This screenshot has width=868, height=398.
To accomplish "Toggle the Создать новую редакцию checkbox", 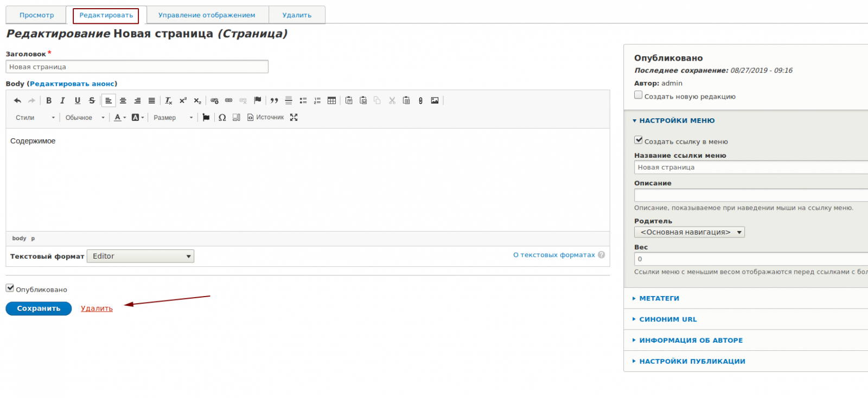I will (x=639, y=95).
